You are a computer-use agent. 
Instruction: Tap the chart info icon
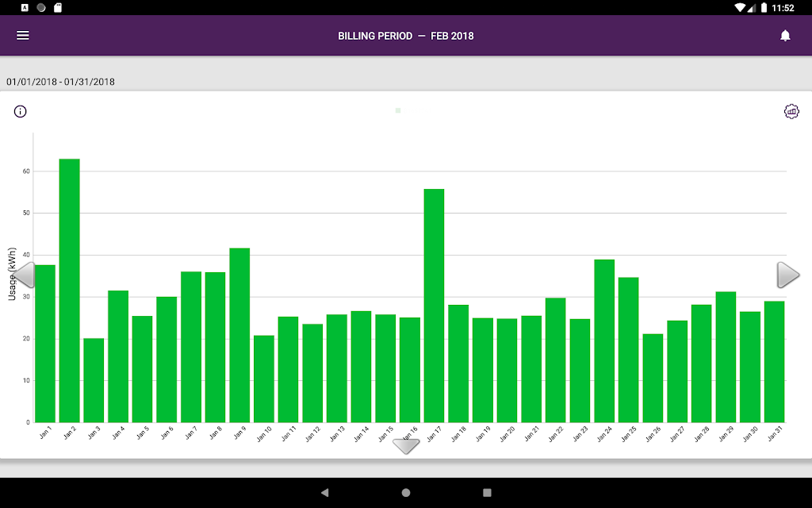point(21,111)
